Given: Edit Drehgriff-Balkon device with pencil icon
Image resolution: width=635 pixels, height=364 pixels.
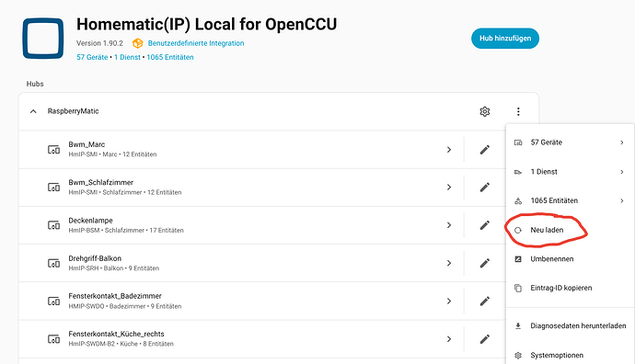Looking at the screenshot, I should coord(485,263).
